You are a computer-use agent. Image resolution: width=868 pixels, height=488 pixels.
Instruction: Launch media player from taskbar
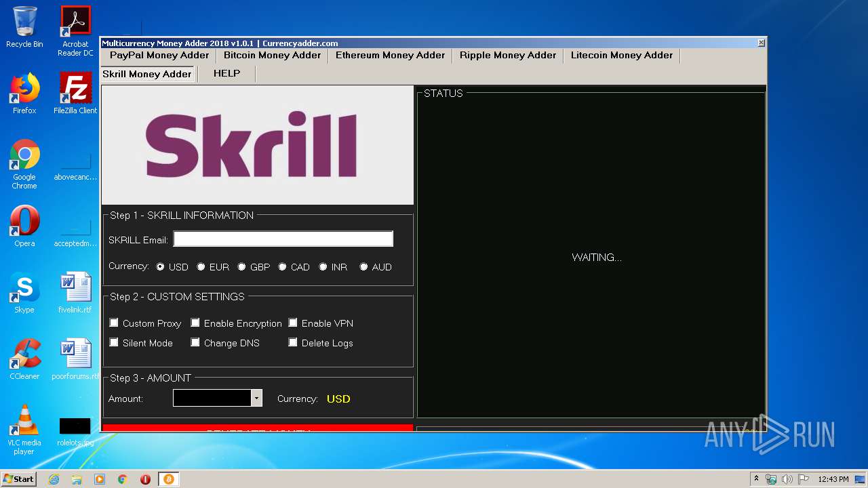[x=100, y=479]
